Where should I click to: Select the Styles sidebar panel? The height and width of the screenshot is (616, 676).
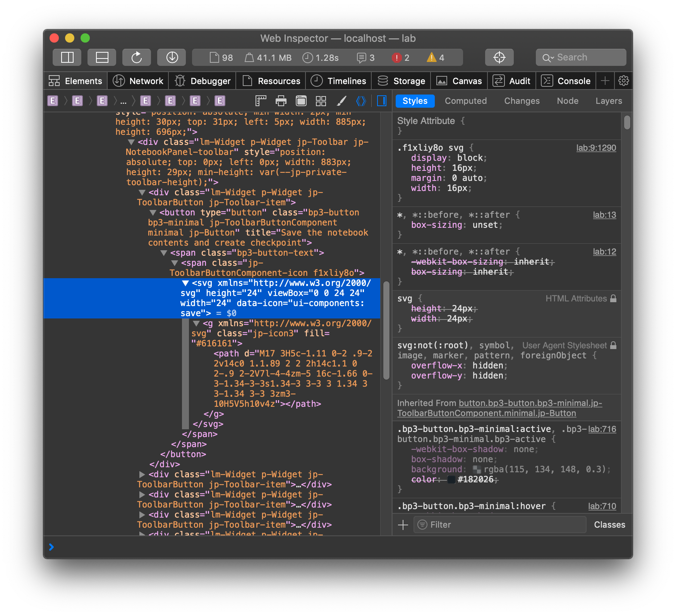click(x=415, y=101)
